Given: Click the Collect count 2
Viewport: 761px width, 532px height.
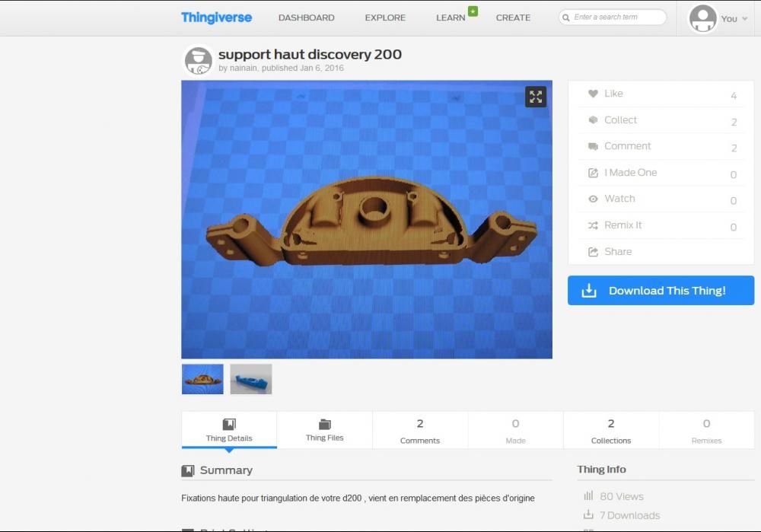Looking at the screenshot, I should (734, 122).
